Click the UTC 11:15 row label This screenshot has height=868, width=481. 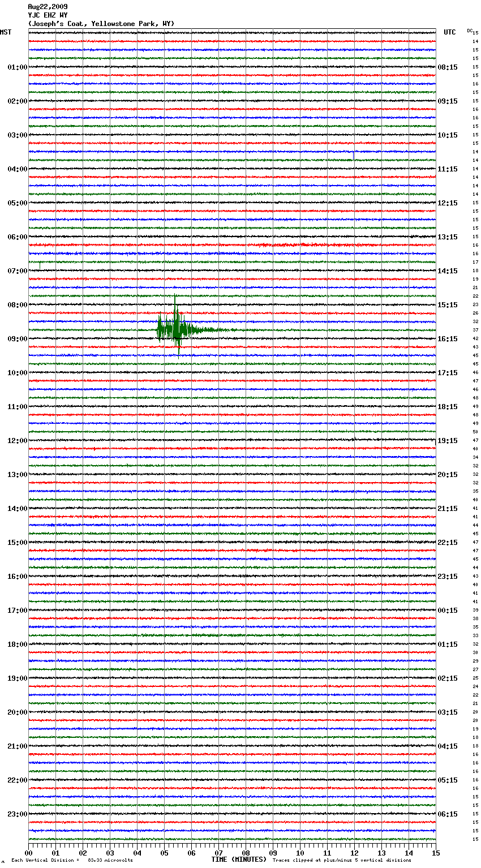pyautogui.click(x=448, y=169)
